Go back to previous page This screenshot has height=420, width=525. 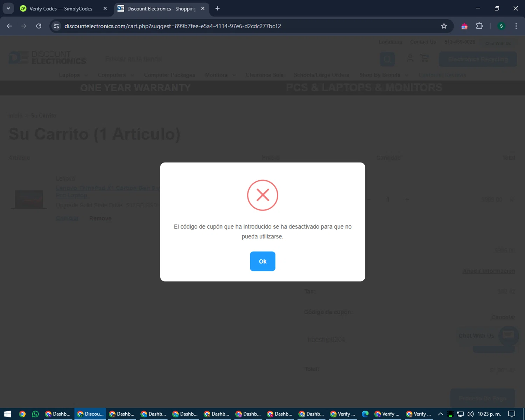tap(9, 26)
